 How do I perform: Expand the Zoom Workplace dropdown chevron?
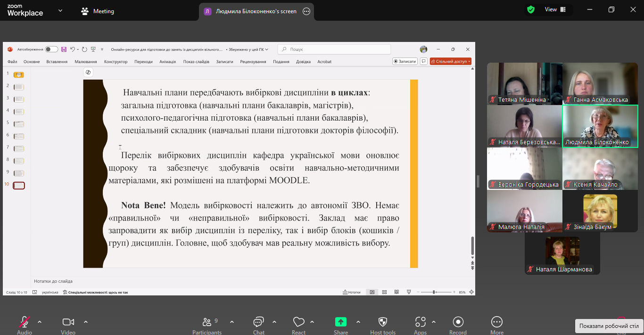click(x=60, y=10)
